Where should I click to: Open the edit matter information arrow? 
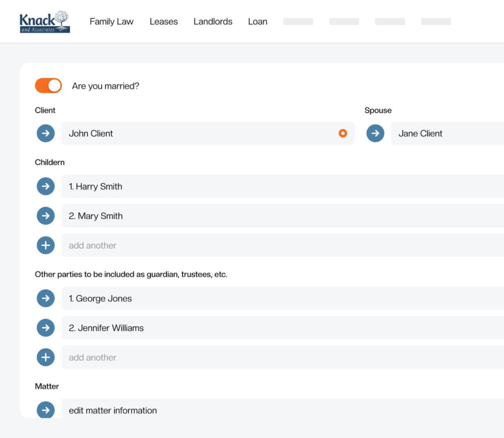[x=45, y=410]
